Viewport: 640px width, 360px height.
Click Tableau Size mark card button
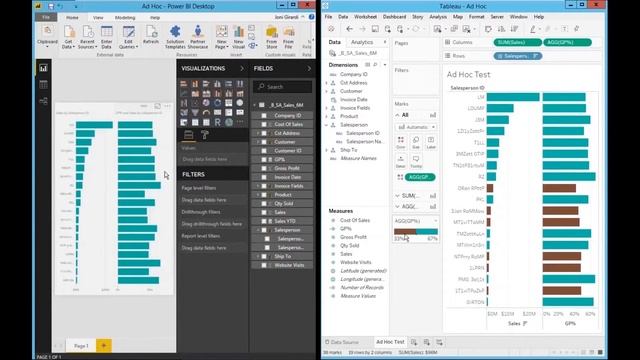click(416, 142)
